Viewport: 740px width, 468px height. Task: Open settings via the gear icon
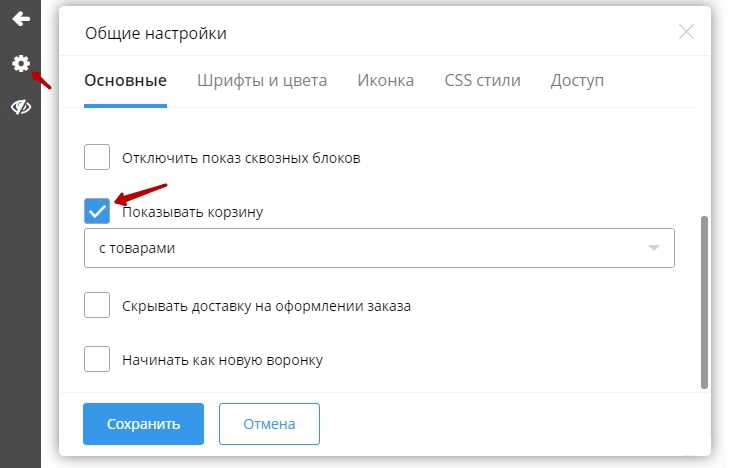pos(20,64)
